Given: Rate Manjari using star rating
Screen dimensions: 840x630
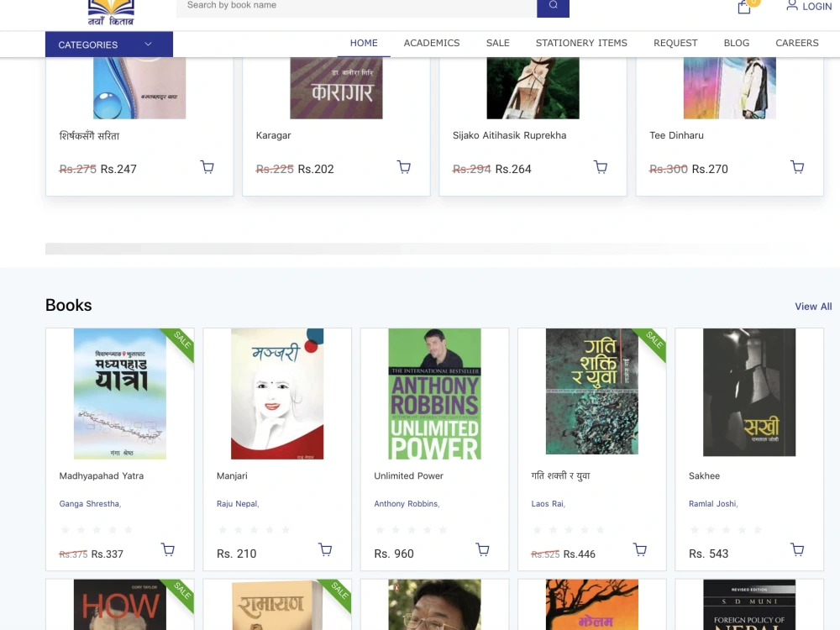Looking at the screenshot, I should (254, 530).
